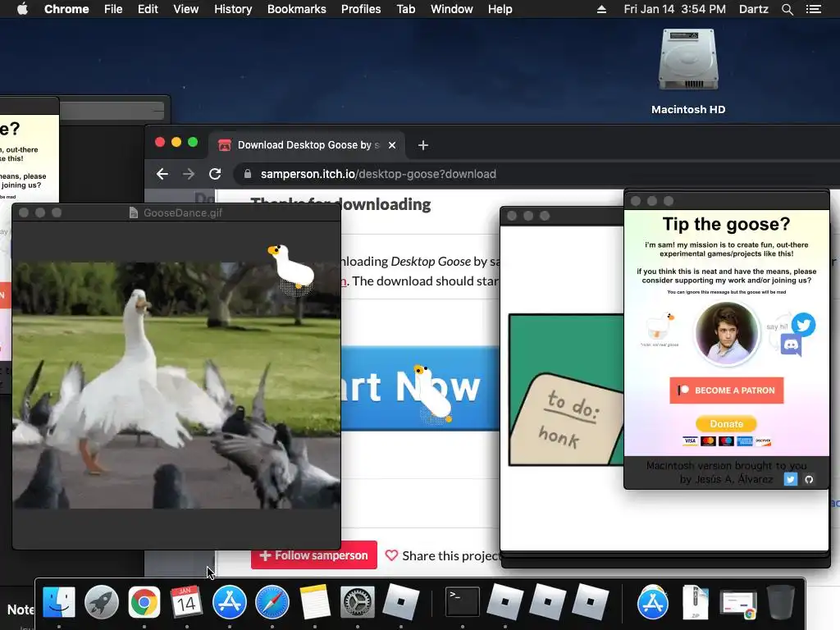Viewport: 840px width, 630px height.
Task: Open the History menu
Action: (x=233, y=9)
